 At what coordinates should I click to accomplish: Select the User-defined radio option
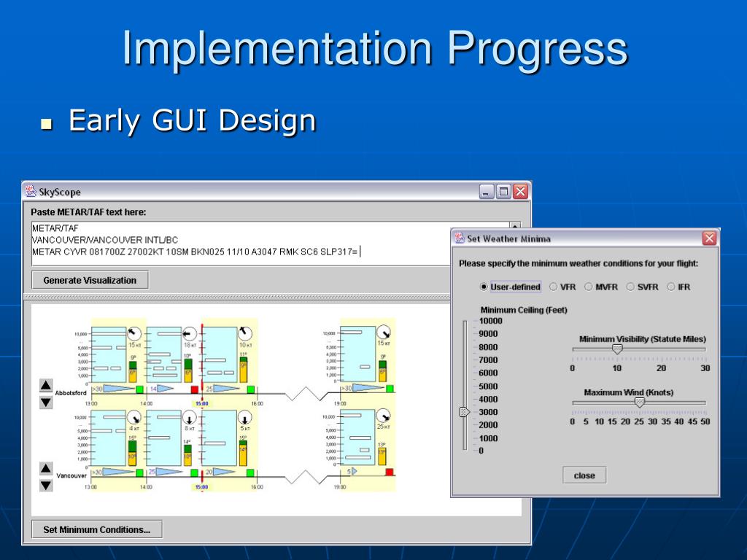[510, 287]
